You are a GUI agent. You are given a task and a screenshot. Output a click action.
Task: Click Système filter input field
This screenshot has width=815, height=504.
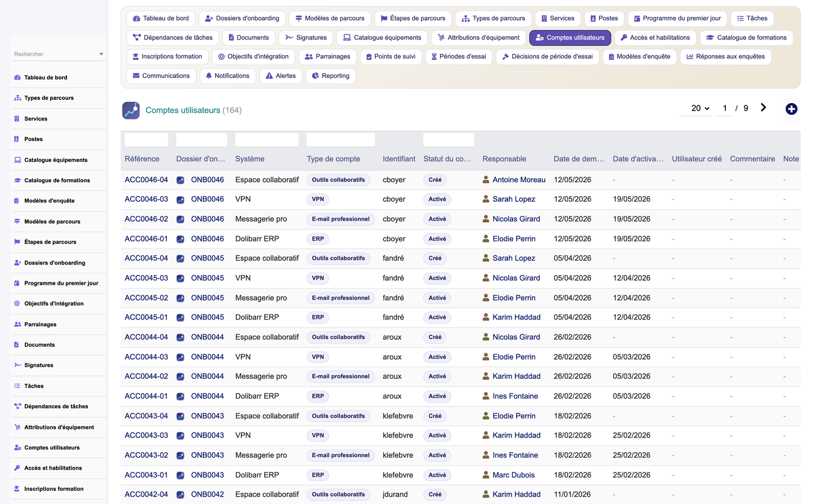point(267,140)
